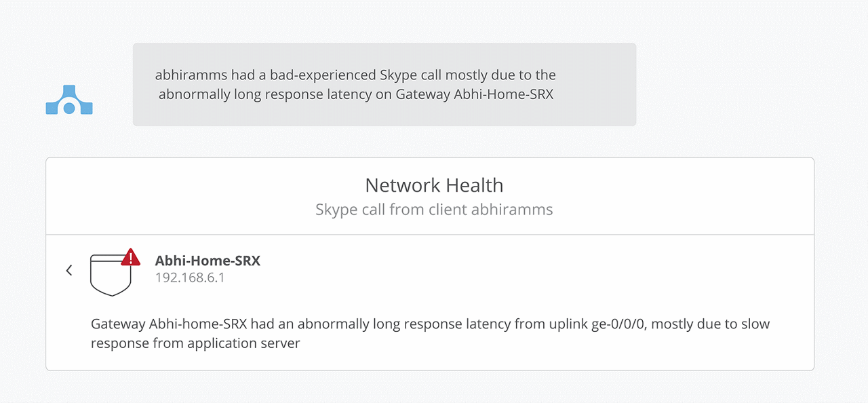
Task: Click the uplink ge-0/0/0 latency description
Action: (x=430, y=333)
